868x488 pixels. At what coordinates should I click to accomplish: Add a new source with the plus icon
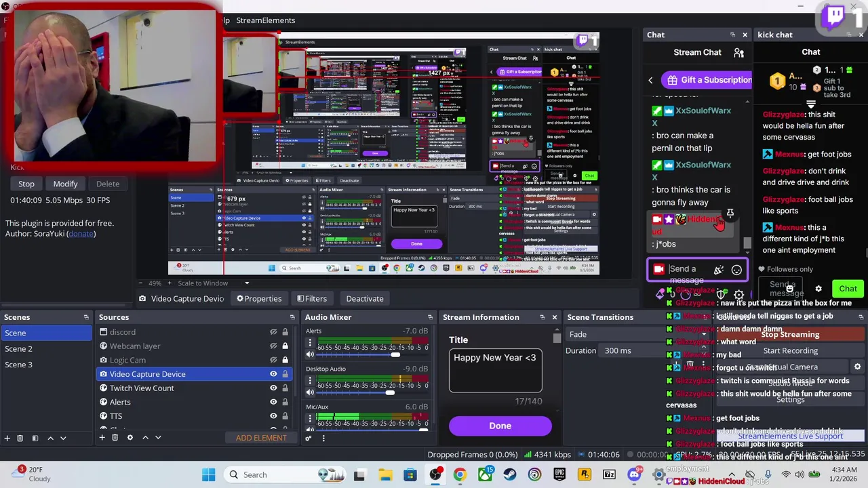102,438
